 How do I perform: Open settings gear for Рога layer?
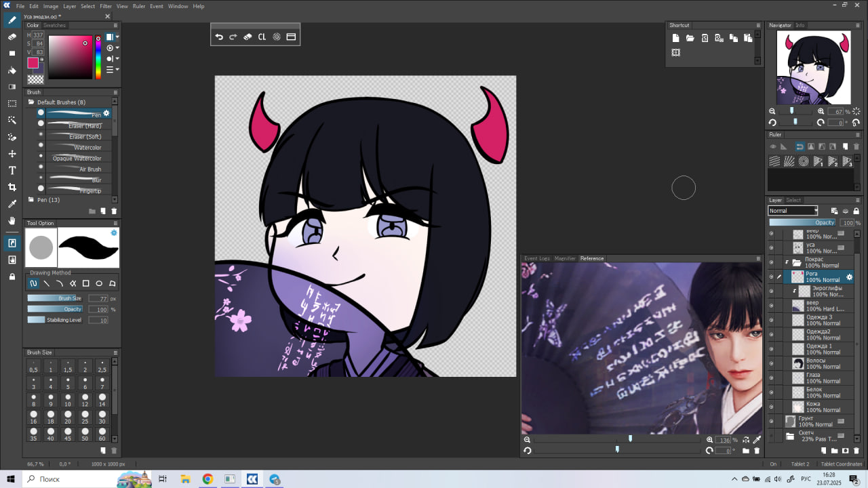click(849, 277)
